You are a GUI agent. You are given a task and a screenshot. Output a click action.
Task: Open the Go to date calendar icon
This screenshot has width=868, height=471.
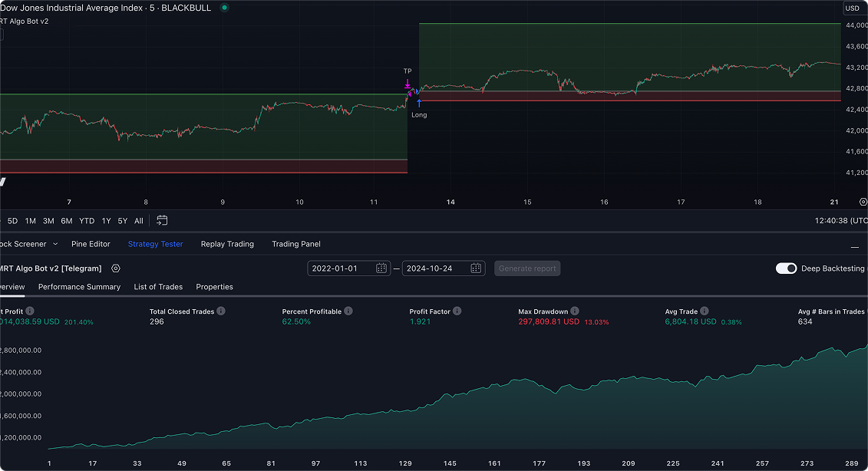162,220
